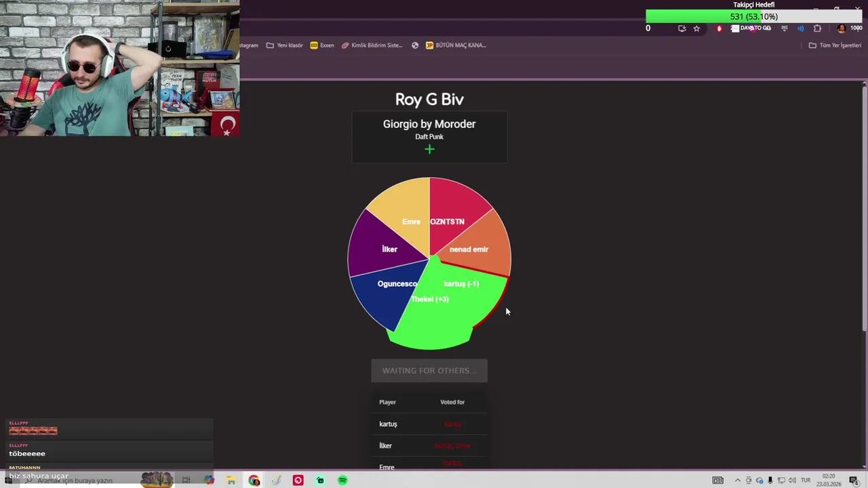Screen dimensions: 868x488
Task: Click the Voted for column header
Action: click(452, 402)
